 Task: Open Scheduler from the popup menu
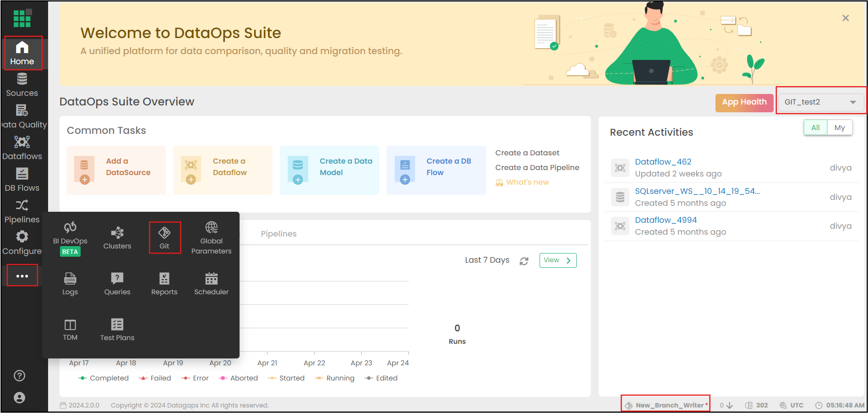211,284
